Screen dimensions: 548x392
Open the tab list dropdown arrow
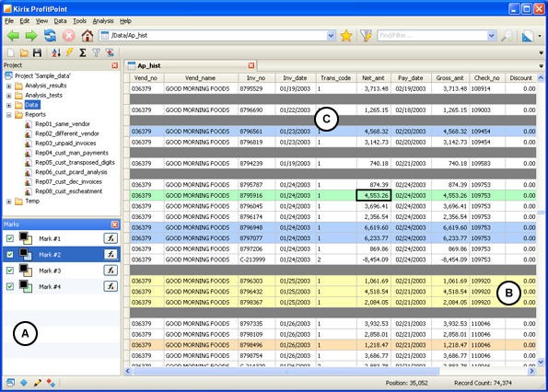(x=541, y=66)
